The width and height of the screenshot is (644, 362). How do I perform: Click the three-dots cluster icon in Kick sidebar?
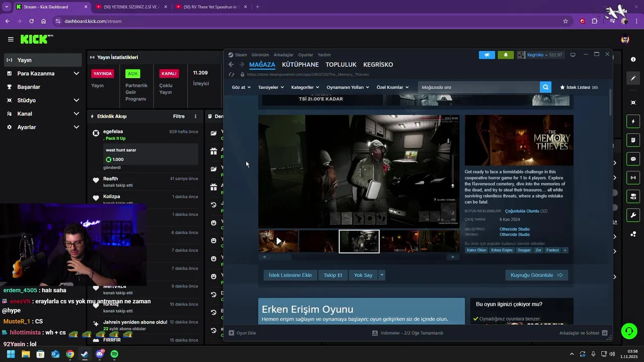click(633, 234)
